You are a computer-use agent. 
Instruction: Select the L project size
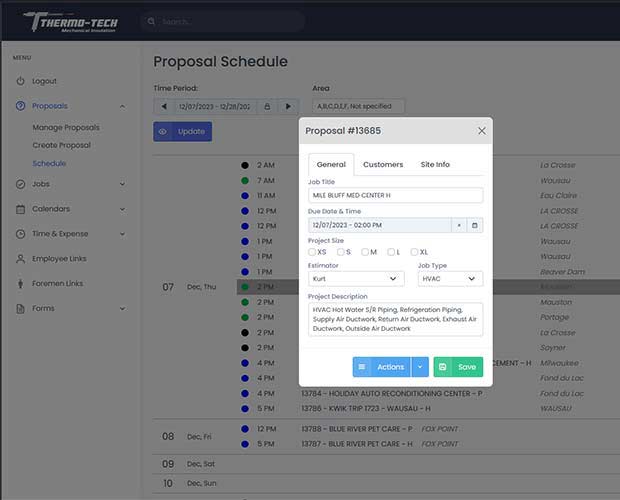click(391, 252)
